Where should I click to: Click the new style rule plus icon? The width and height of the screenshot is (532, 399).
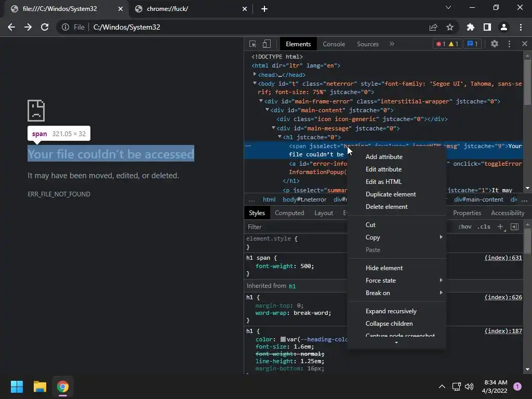pos(500,227)
